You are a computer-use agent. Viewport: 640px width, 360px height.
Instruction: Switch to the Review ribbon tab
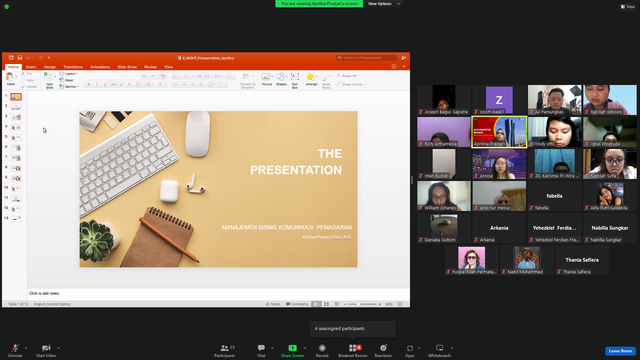(x=150, y=67)
